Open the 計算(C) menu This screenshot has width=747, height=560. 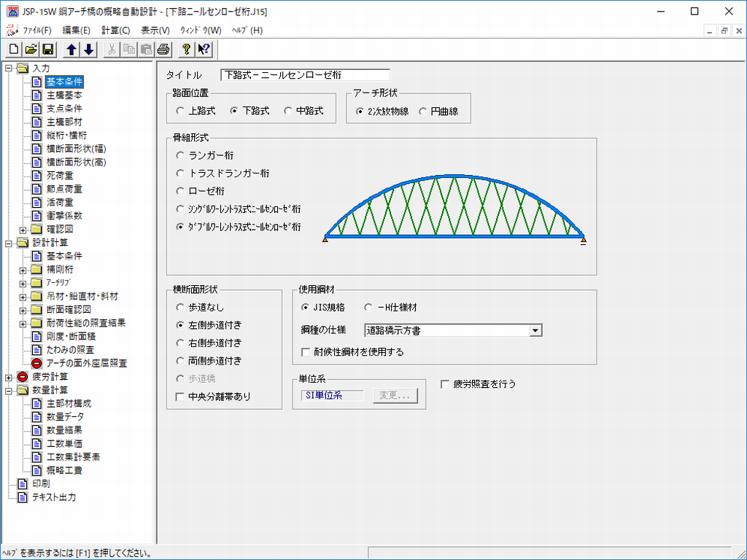tap(115, 30)
